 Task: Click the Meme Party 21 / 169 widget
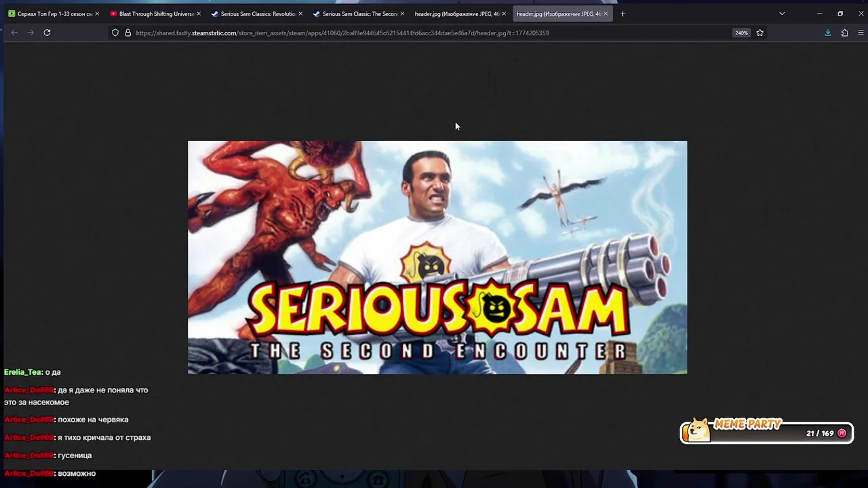coord(766,431)
